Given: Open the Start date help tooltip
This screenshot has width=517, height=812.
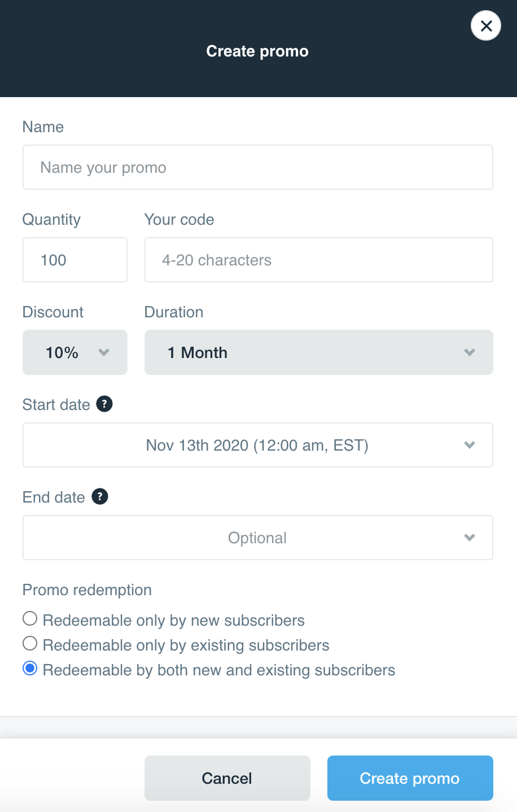Looking at the screenshot, I should click(104, 404).
